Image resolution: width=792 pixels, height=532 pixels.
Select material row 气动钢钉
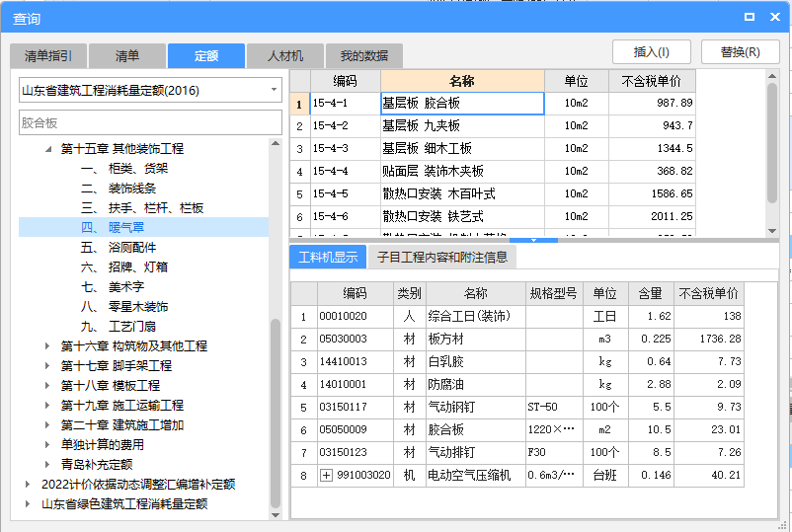pos(517,408)
